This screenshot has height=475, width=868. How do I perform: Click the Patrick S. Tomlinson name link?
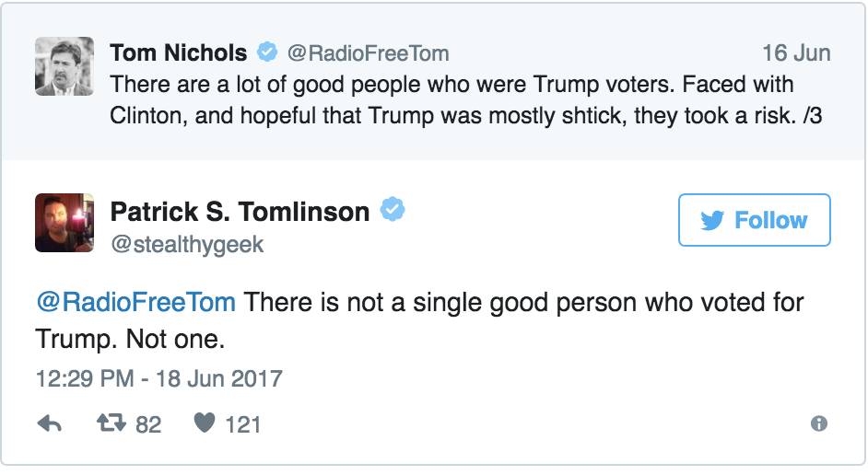[240, 211]
